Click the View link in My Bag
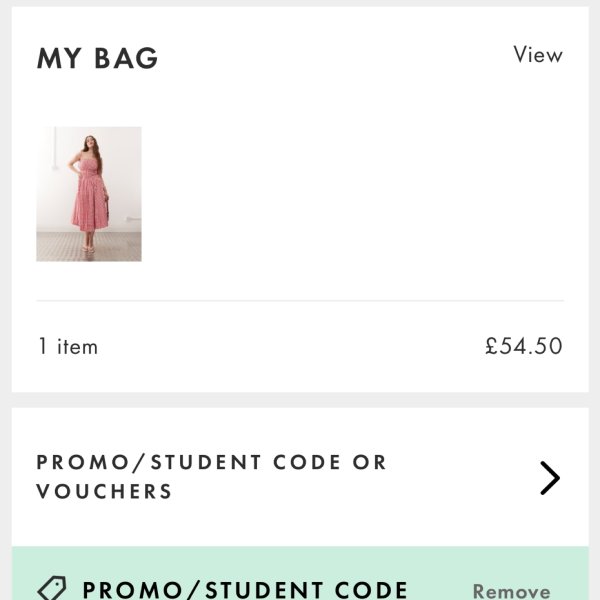This screenshot has height=600, width=600. coord(538,55)
